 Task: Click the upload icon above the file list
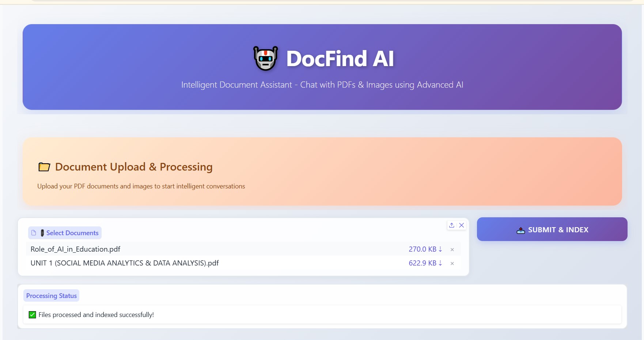452,225
